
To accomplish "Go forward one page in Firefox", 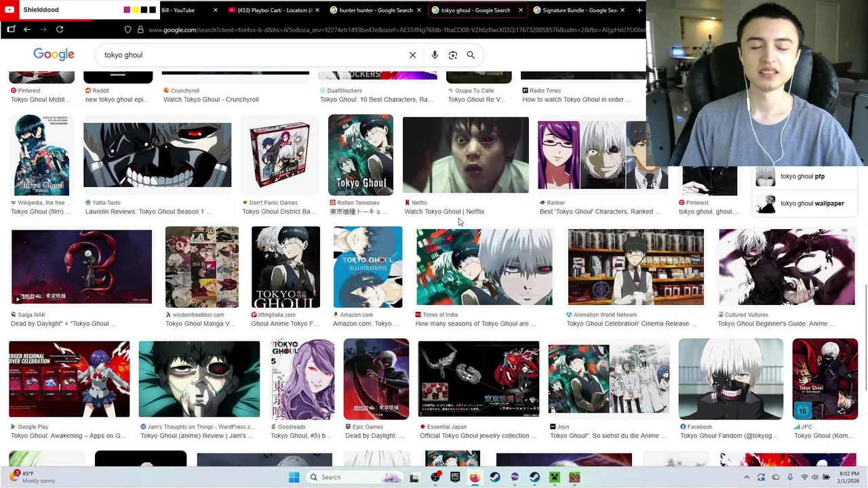I will click(x=43, y=29).
